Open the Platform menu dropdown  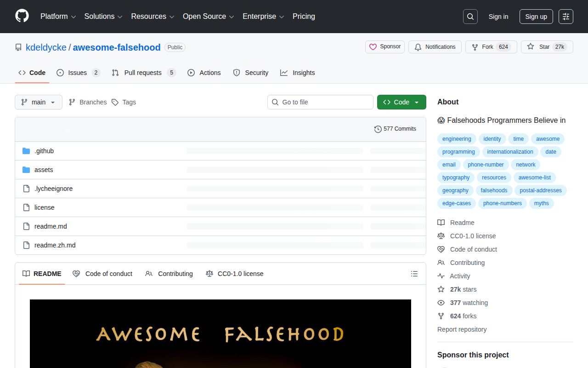click(57, 17)
